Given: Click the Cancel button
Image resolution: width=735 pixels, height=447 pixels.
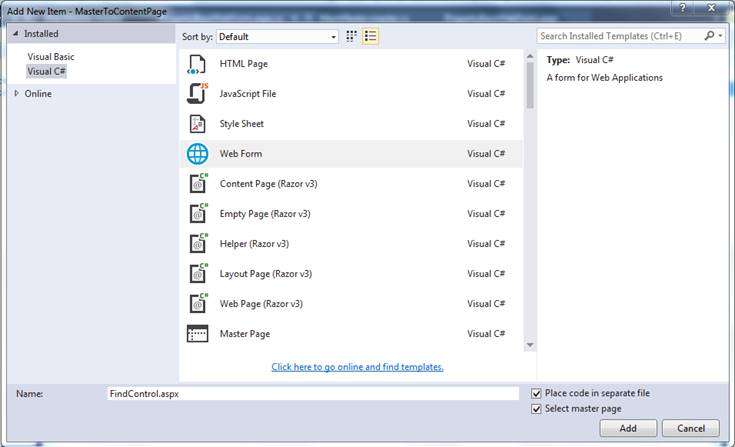Looking at the screenshot, I should [690, 428].
